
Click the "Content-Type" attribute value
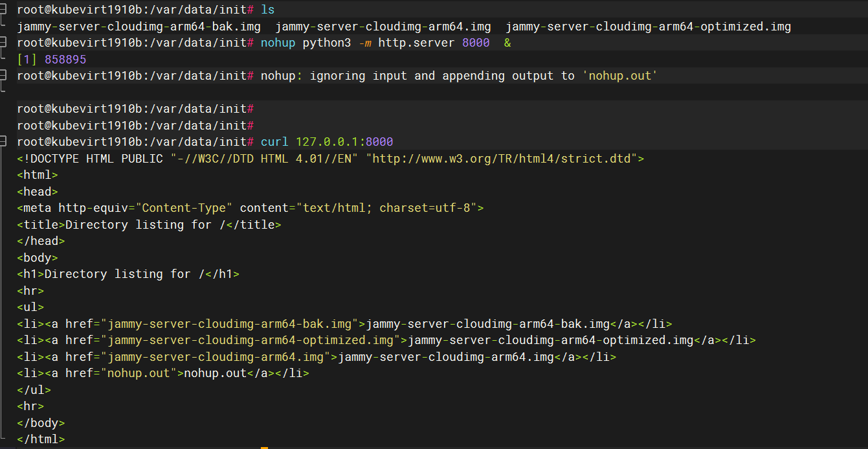point(184,208)
